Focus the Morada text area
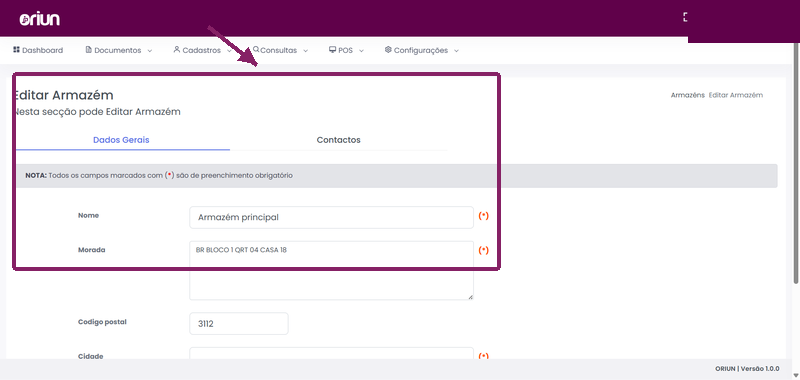This screenshot has height=380, width=800. [x=331, y=270]
